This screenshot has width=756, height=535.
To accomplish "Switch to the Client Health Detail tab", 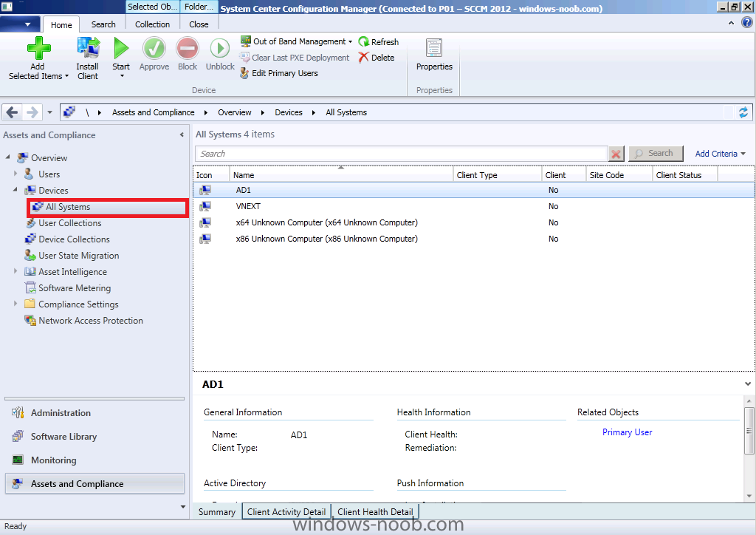I will 375,512.
